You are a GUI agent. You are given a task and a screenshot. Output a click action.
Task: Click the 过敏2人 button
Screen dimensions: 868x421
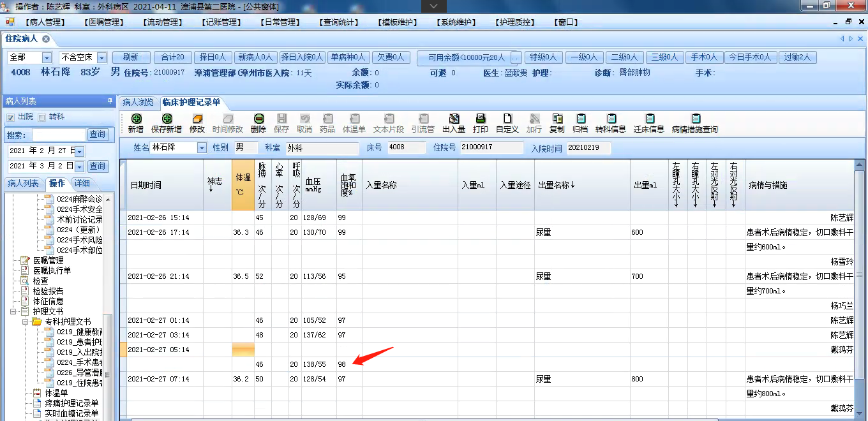pyautogui.click(x=797, y=57)
